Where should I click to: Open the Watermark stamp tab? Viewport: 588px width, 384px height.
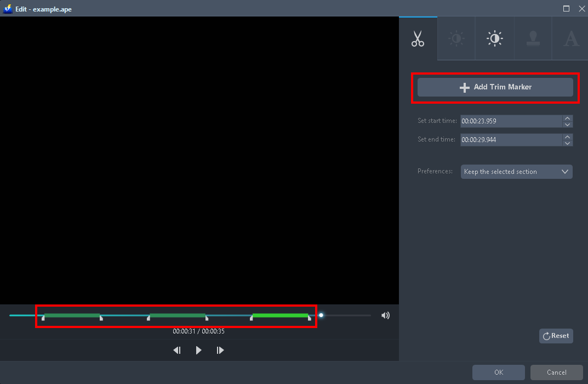pos(533,38)
